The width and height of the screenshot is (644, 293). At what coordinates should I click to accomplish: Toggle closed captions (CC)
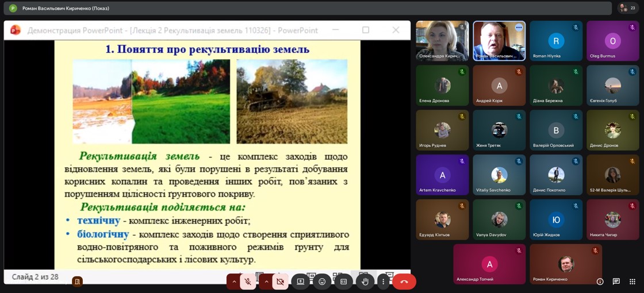343,282
